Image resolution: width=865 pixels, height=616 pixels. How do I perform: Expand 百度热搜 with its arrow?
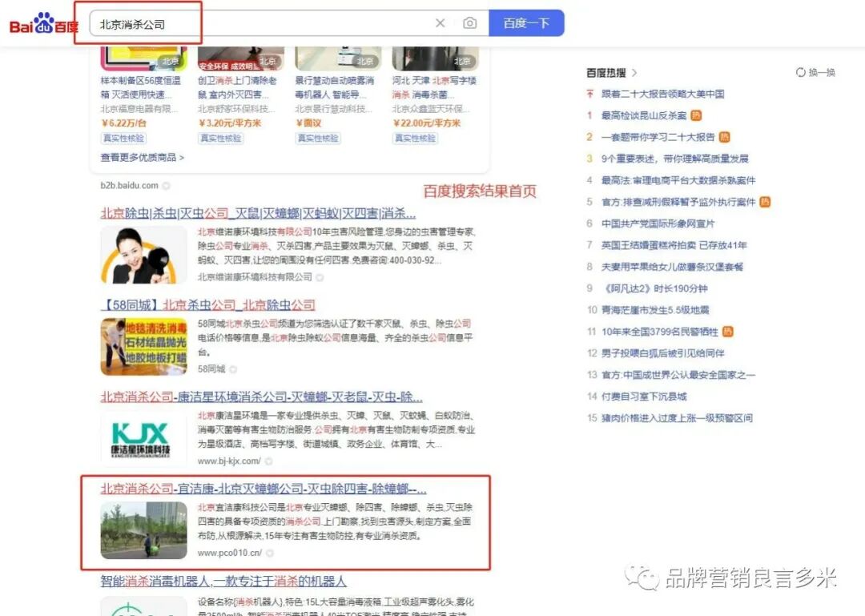634,72
